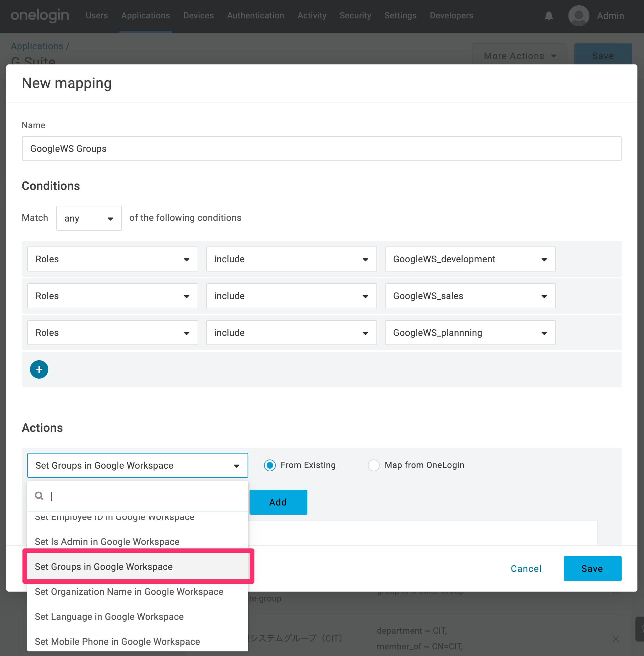
Task: Choose Set Mobile Phone in Google Workspace
Action: coord(138,642)
